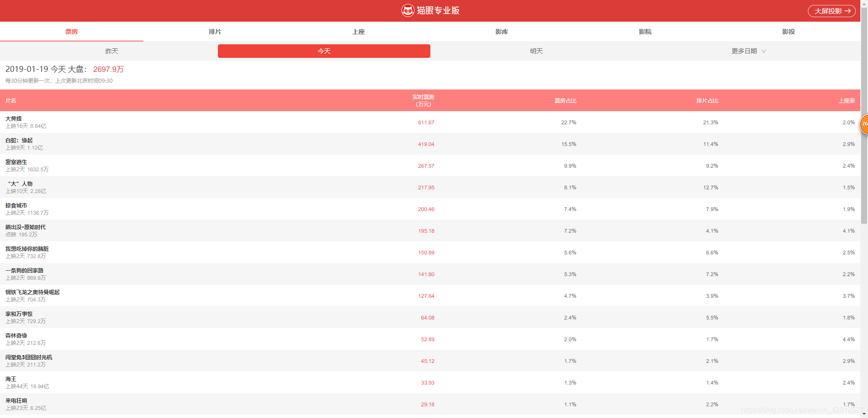The image size is (868, 418).
Task: Click the 12.7% screening share
Action: [711, 188]
